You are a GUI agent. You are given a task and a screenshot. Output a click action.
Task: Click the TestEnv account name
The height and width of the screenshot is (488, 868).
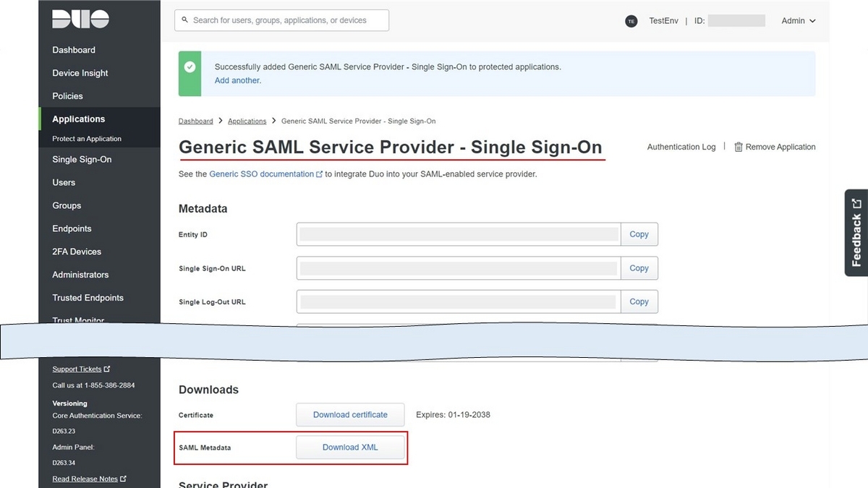pos(663,21)
